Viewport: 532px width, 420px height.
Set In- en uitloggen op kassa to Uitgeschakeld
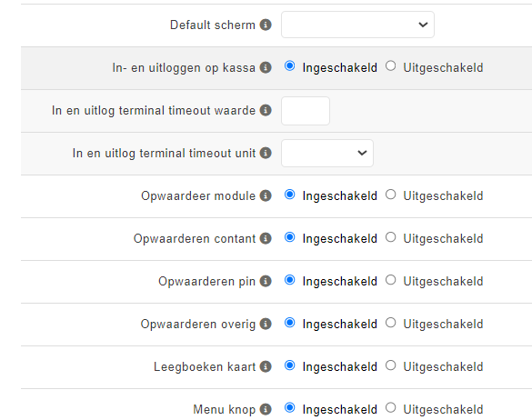point(390,65)
